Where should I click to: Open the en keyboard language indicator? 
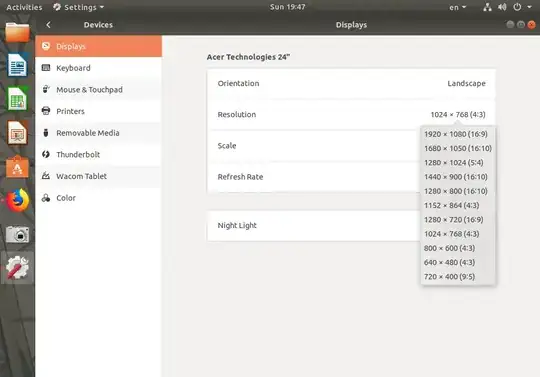click(x=457, y=7)
